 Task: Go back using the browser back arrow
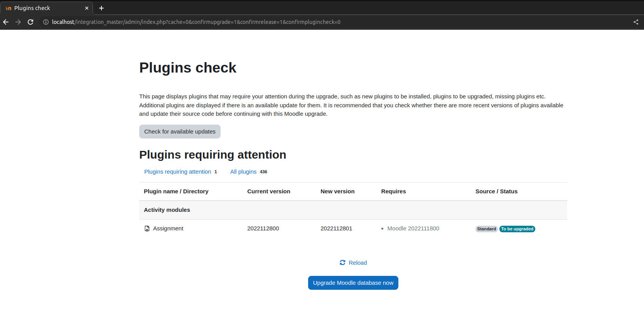coord(6,22)
